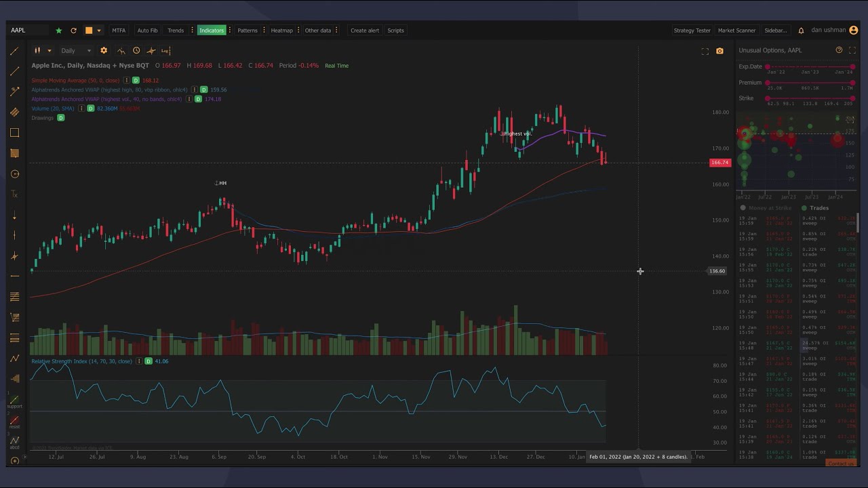Image resolution: width=868 pixels, height=488 pixels.
Task: Open the Daily timeframe dropdown
Action: pos(76,50)
